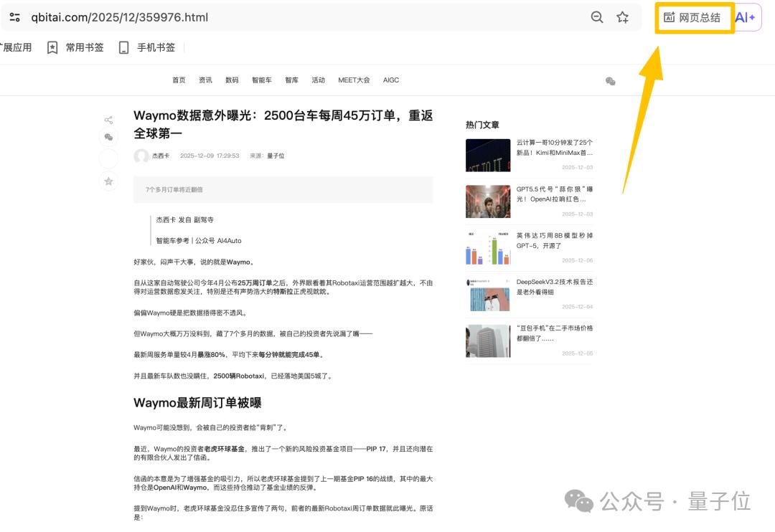Image resolution: width=775 pixels, height=532 pixels.
Task: Click the author 杰西卡 avatar
Action: 141,156
